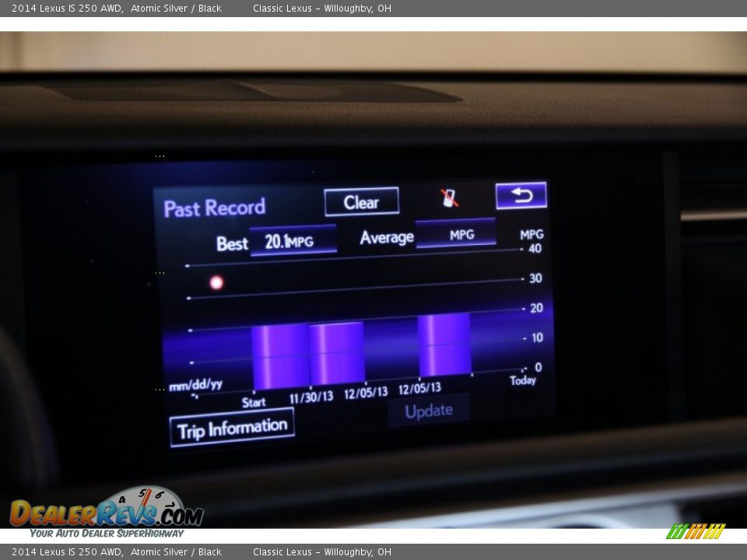Tap the first purple bar above 11/30/13
Image resolution: width=747 pixels, height=560 pixels.
(x=279, y=356)
